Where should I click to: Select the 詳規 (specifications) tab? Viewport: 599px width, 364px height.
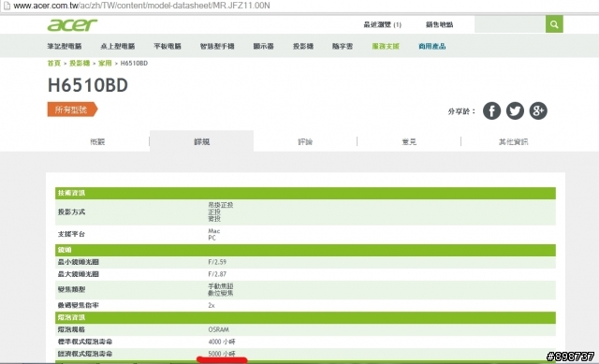[x=201, y=141]
